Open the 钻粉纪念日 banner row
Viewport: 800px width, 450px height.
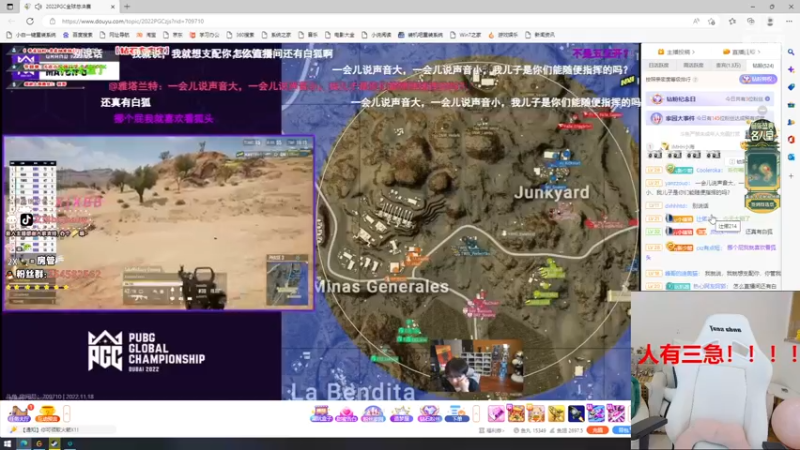[x=709, y=99]
